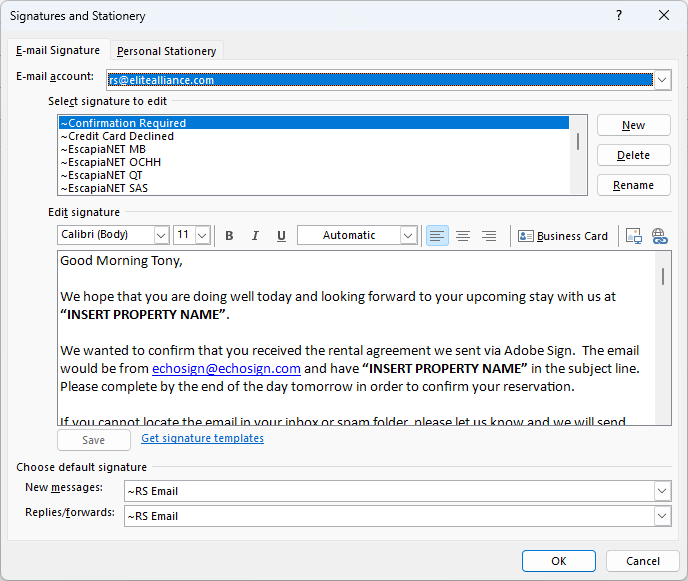Toggle Bold formatting in signature editor
This screenshot has width=688, height=581.
[229, 236]
